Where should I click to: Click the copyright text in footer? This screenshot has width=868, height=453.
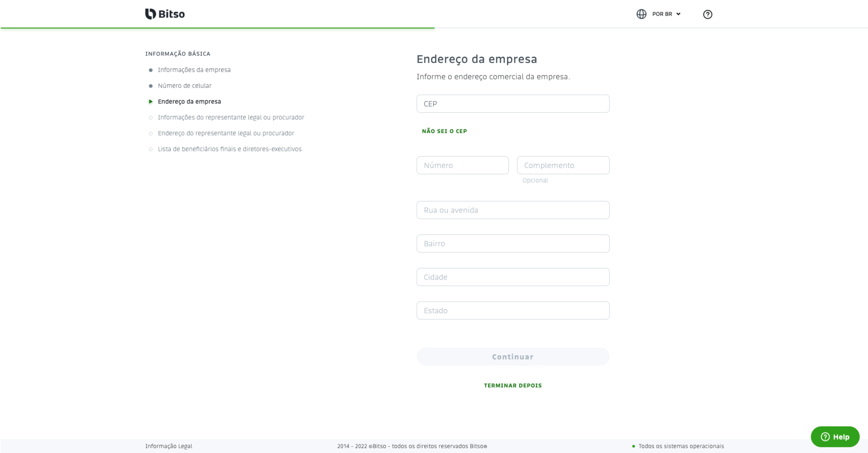pos(412,446)
